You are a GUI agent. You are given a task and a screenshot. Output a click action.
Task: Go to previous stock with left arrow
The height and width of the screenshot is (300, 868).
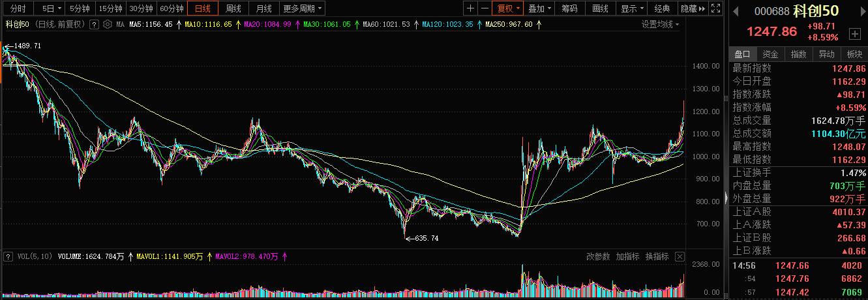[736, 10]
